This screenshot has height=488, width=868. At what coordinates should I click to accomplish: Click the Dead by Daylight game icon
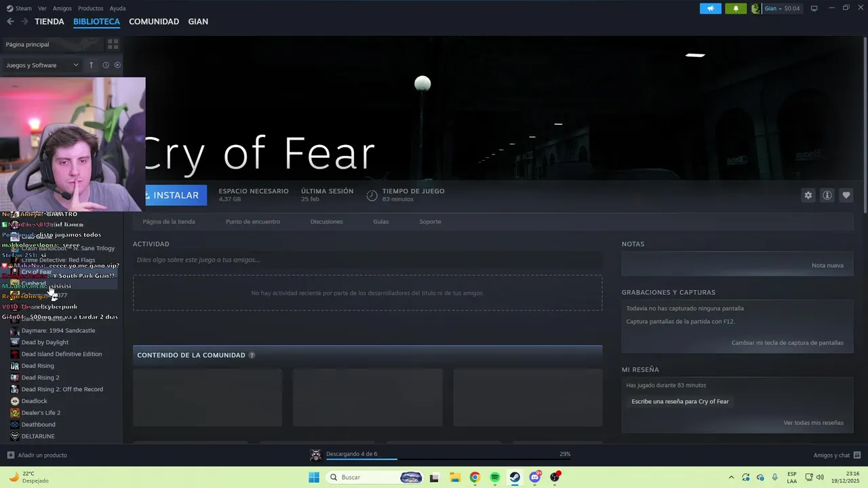15,342
